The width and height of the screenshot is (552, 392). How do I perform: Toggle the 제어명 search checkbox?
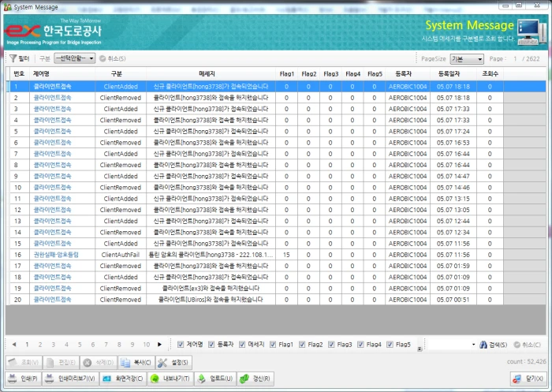181,345
